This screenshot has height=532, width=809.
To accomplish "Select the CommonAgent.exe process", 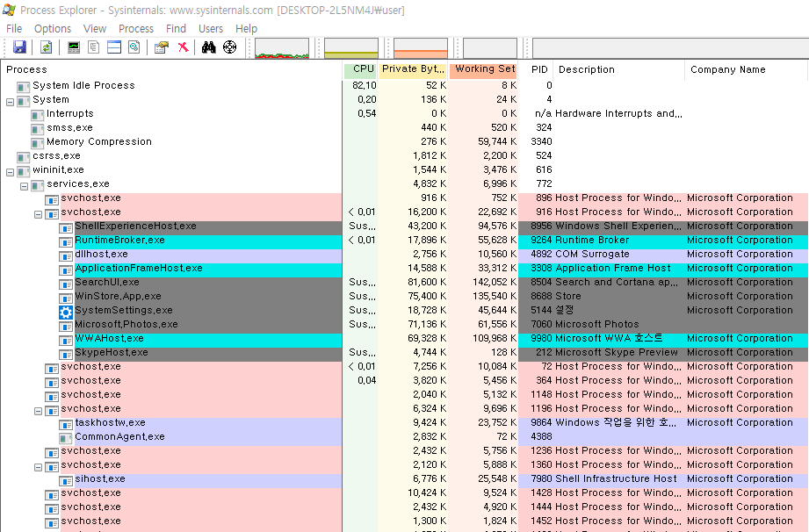I will pyautogui.click(x=119, y=436).
